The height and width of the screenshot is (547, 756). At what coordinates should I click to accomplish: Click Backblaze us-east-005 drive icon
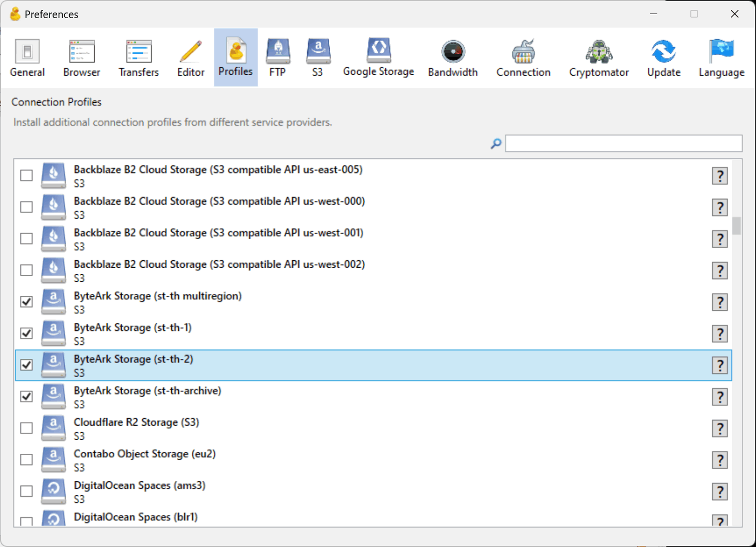coord(54,175)
